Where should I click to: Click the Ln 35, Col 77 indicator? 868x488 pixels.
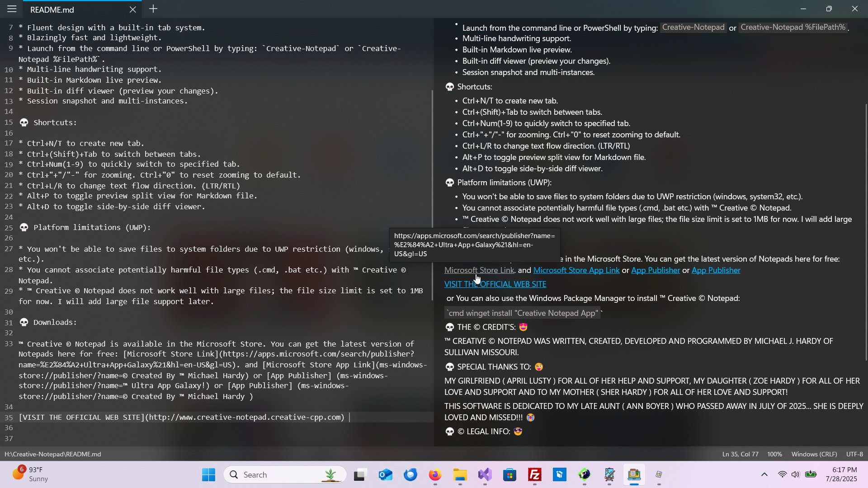[740, 454]
